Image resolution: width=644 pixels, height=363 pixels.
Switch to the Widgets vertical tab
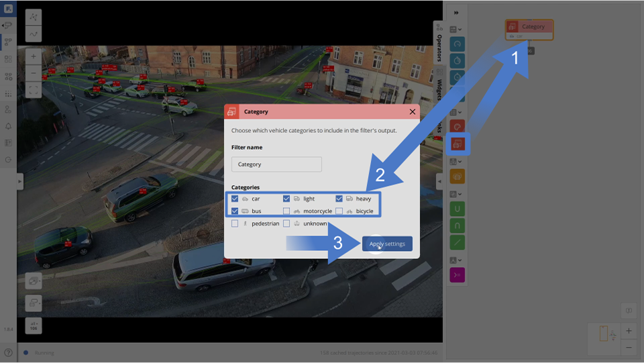tap(439, 87)
